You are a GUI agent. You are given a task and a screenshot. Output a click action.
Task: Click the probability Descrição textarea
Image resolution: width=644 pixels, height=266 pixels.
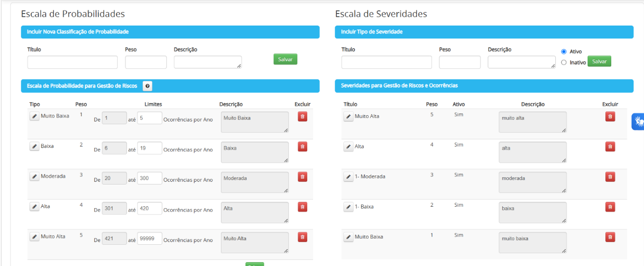tap(207, 62)
